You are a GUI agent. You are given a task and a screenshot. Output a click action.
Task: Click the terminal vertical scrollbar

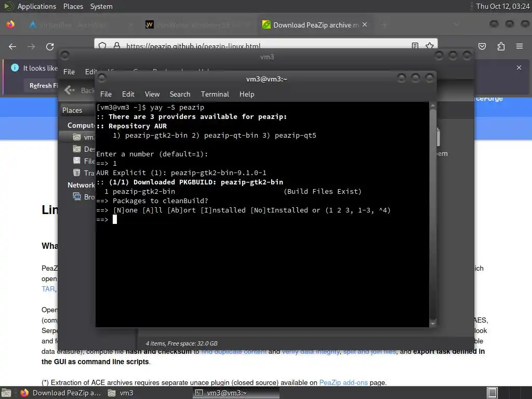433,215
